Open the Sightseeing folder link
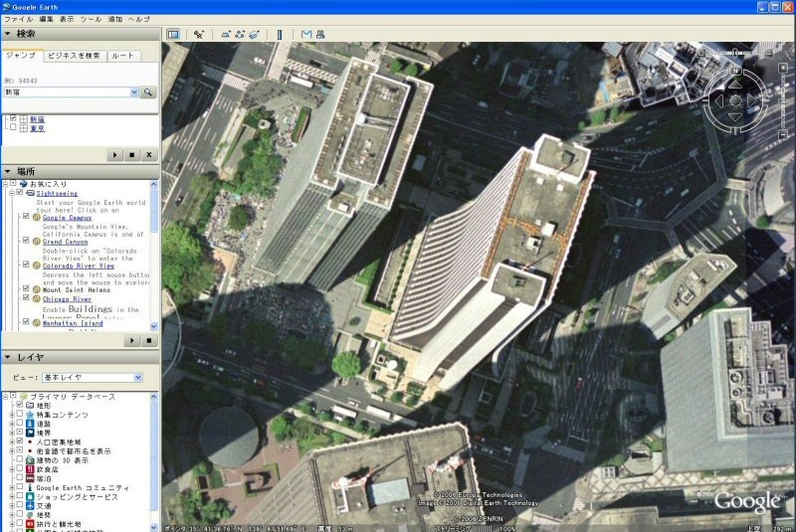 click(x=57, y=193)
